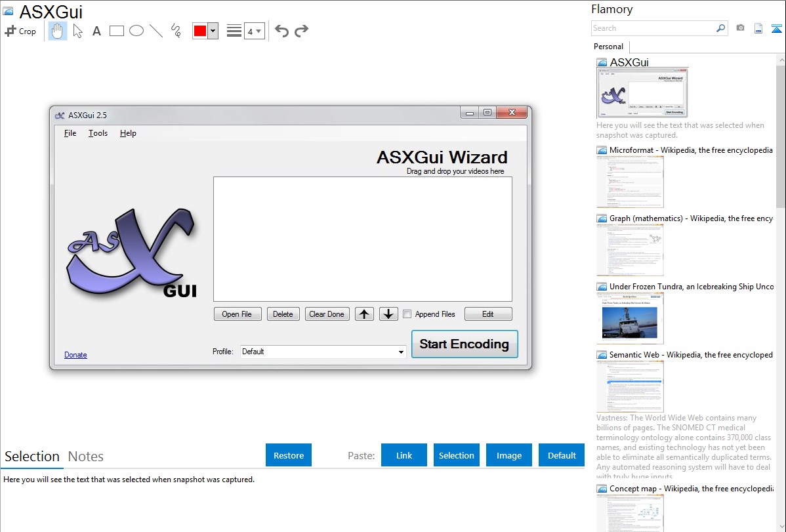The width and height of the screenshot is (786, 532).
Task: Select the freehand scribble tool
Action: tap(176, 31)
